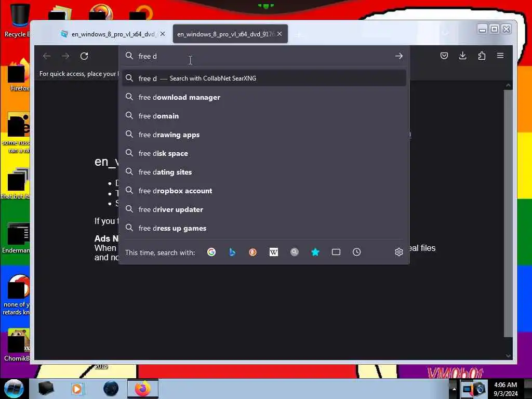
Task: Pick the 'free domain' suggestion
Action: (x=264, y=116)
